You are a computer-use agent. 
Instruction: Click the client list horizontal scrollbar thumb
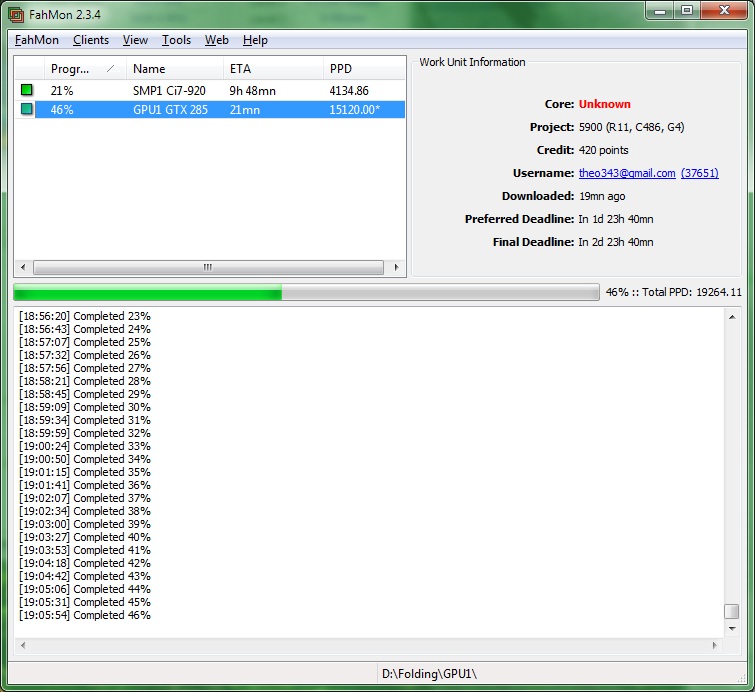click(208, 267)
